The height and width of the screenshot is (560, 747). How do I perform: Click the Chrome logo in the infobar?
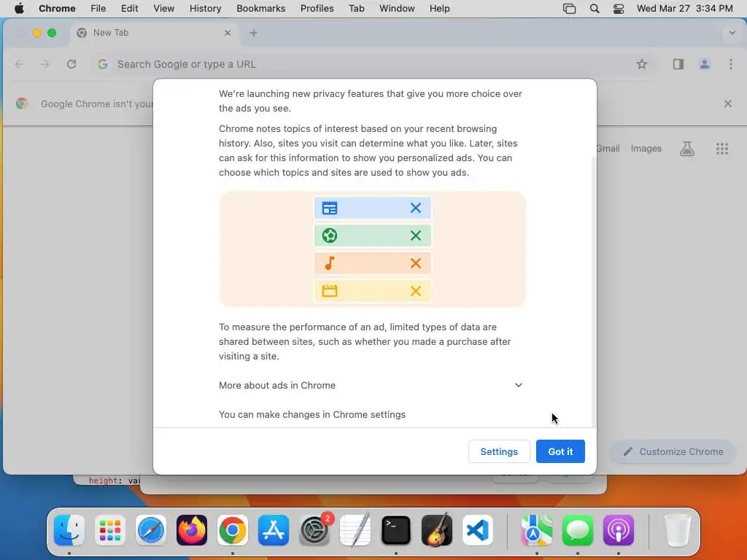click(x=21, y=104)
